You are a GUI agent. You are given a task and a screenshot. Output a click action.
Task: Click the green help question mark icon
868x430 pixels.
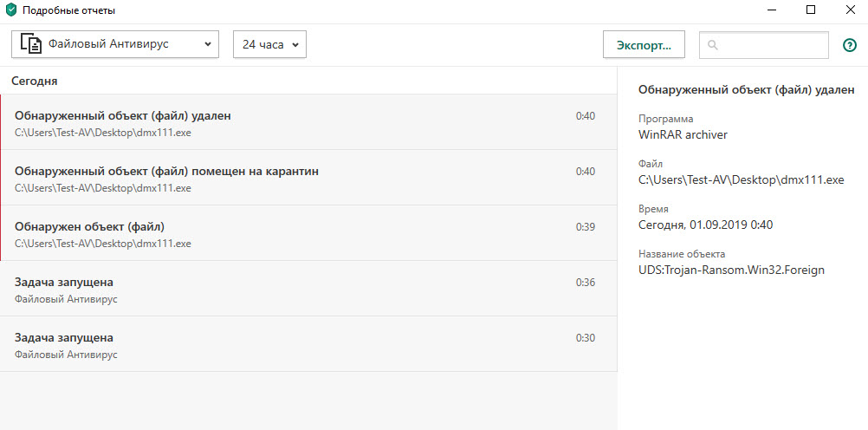tap(849, 45)
